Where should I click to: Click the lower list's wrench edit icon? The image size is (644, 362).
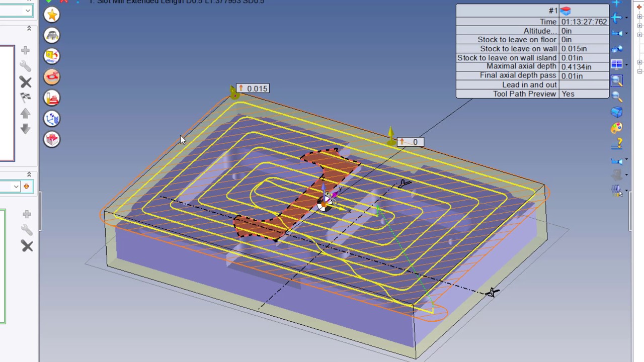tap(27, 230)
